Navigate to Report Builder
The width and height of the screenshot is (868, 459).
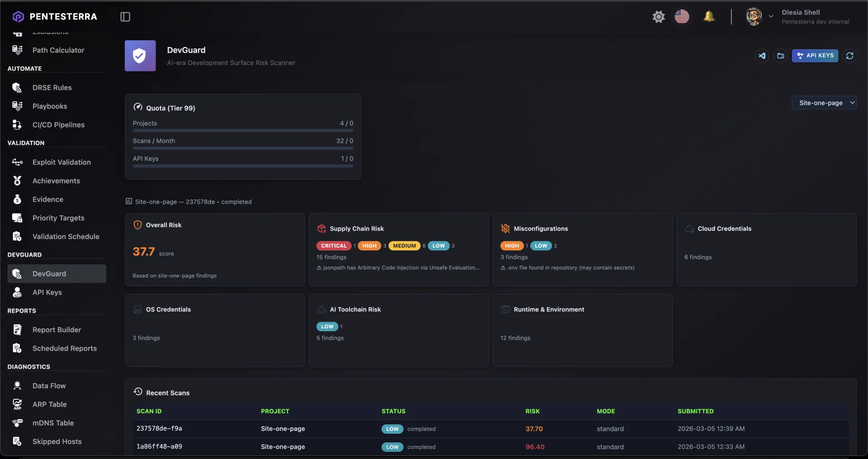[x=57, y=329]
